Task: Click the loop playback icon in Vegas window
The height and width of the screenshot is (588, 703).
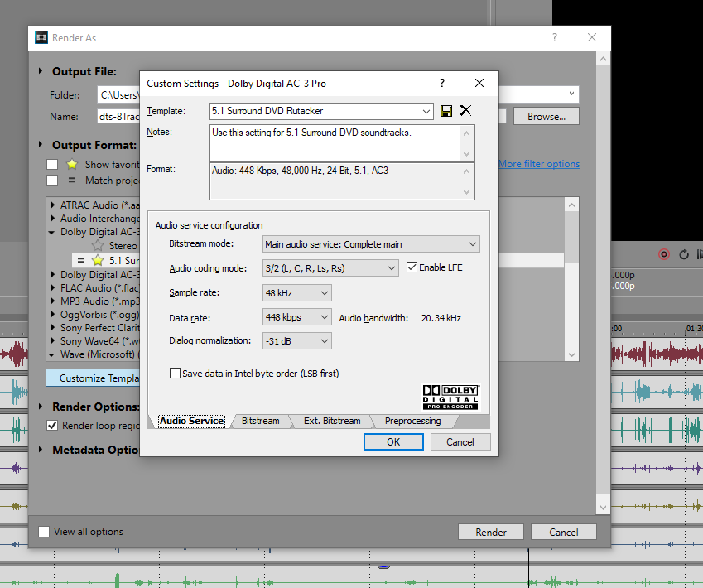Action: [x=684, y=255]
